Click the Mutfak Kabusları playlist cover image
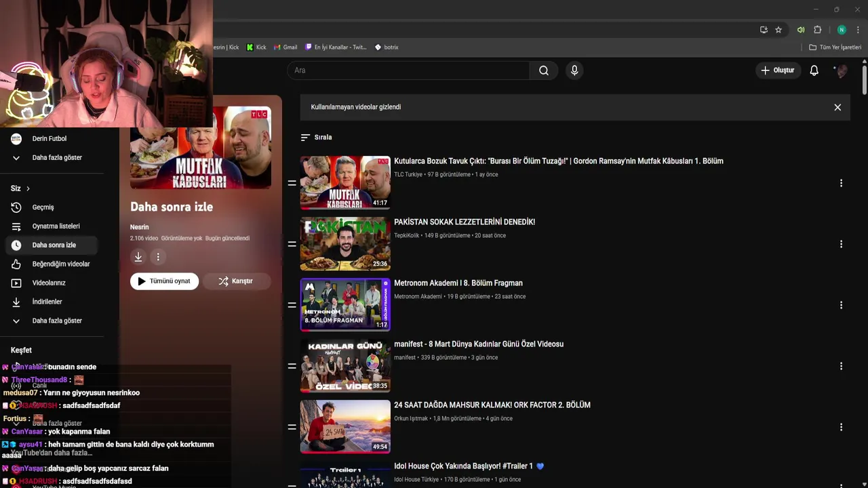868x488 pixels. [201, 147]
